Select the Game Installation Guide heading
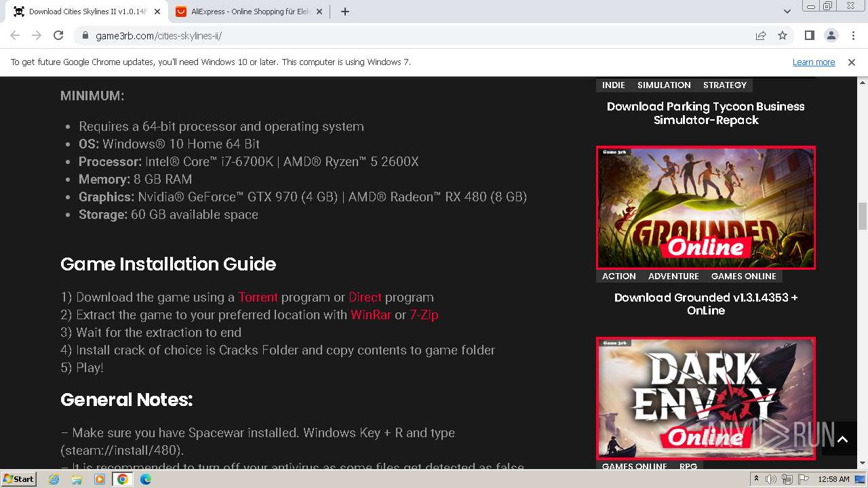The width and height of the screenshot is (868, 488). (168, 264)
